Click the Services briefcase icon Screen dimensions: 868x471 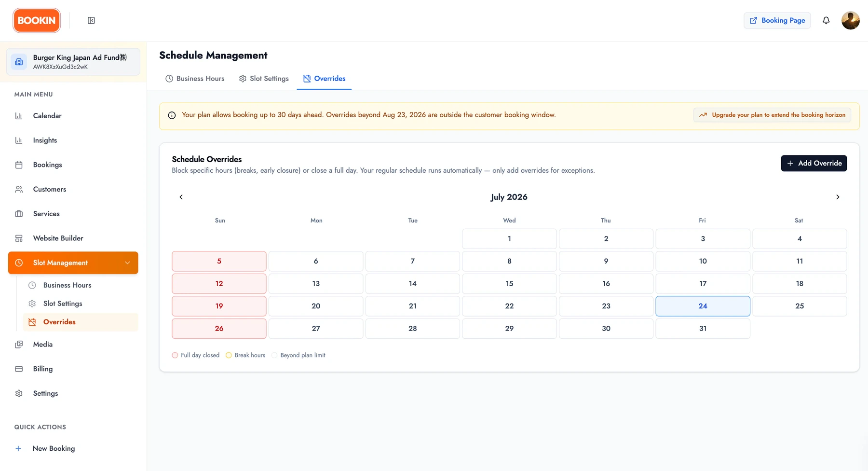19,214
